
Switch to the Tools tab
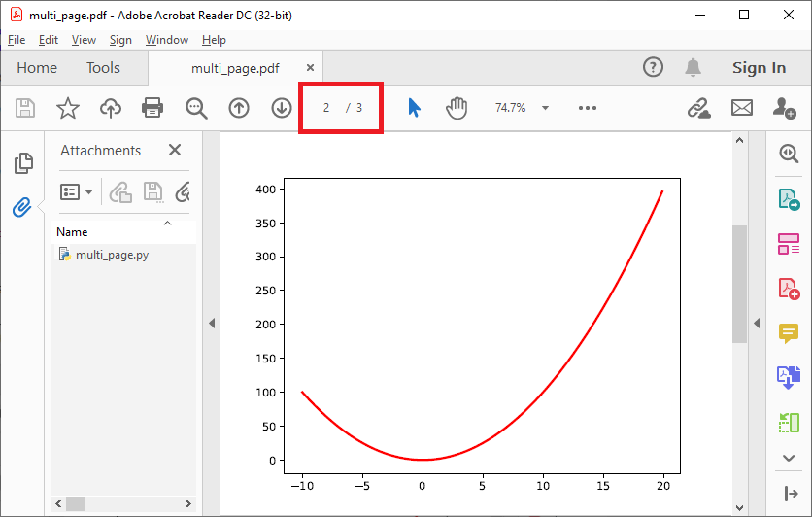(103, 68)
